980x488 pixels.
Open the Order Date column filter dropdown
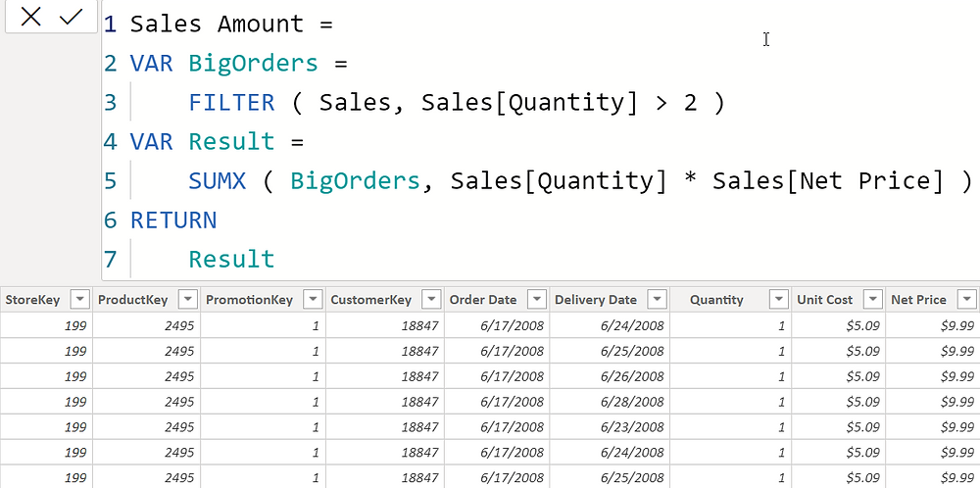(536, 300)
